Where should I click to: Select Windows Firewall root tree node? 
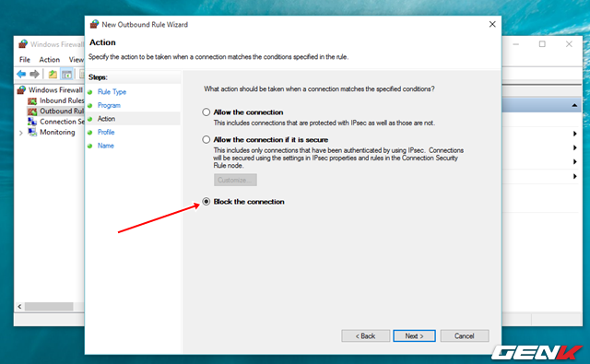55,90
